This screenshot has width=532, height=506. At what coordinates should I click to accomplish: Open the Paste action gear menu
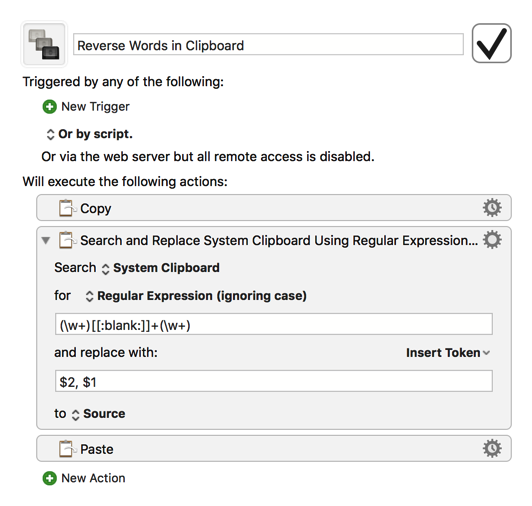click(x=492, y=449)
